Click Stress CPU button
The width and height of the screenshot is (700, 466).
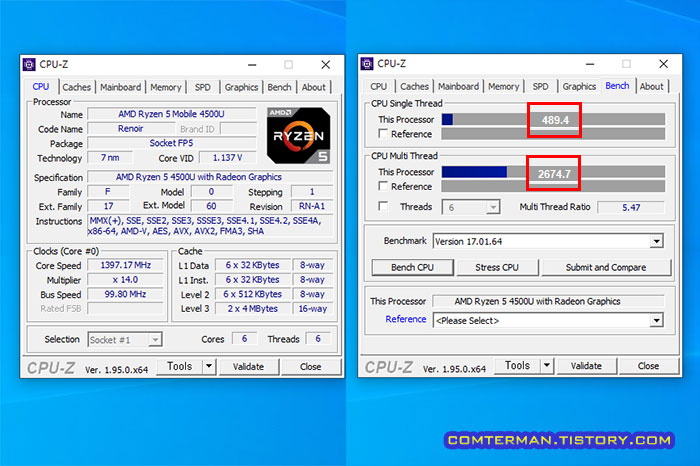(497, 267)
